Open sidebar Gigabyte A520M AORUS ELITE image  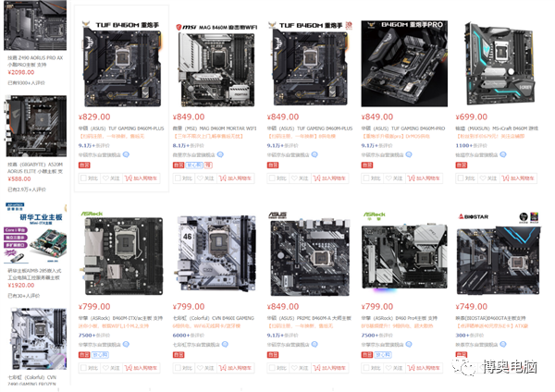click(x=36, y=126)
